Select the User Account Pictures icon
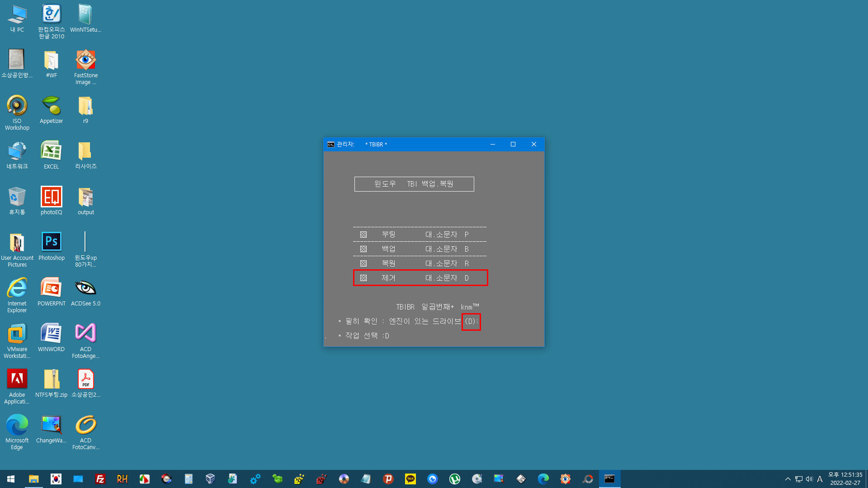The height and width of the screenshot is (488, 868). point(17,250)
